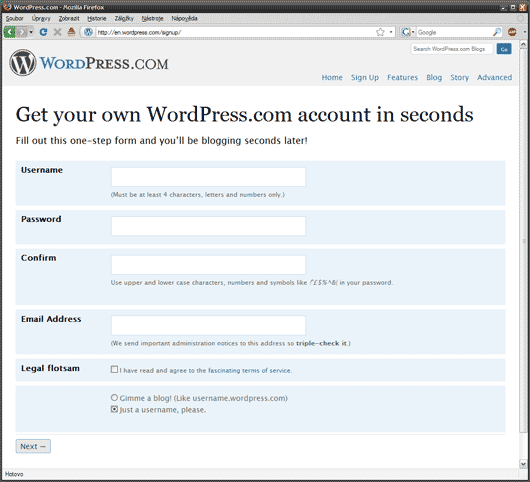Click the vertical scrollbar thumb
Screen dimensions: 530x482
(523, 240)
